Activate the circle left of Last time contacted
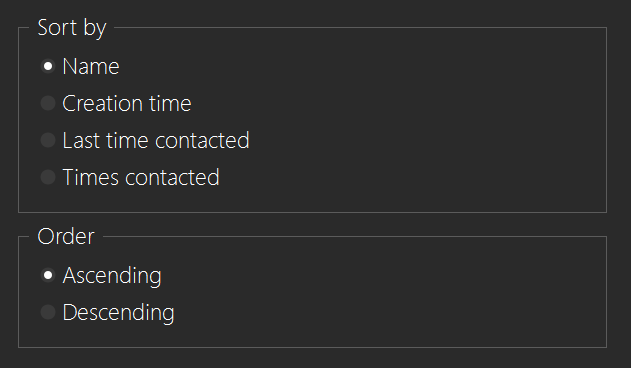 pyautogui.click(x=48, y=140)
